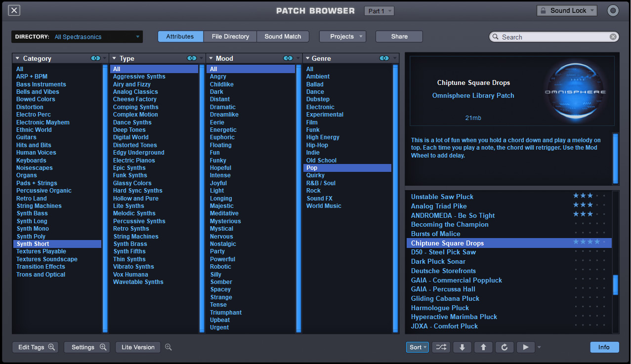Choose Keyboards category
Screen dimensions: 631x364
tap(31, 161)
